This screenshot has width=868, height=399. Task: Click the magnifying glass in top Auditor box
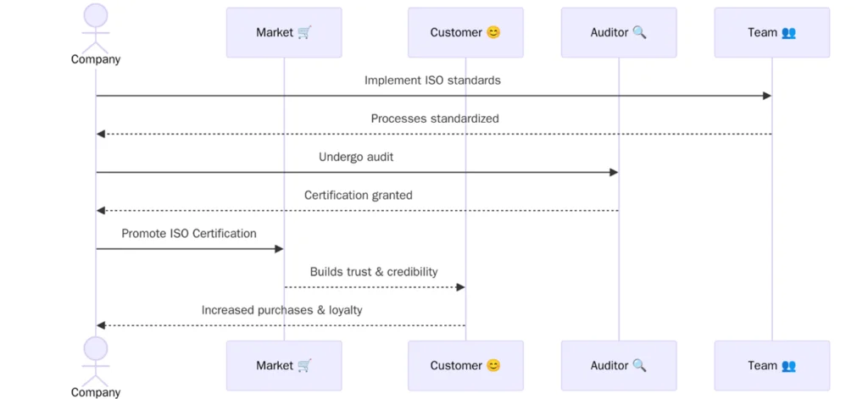click(x=639, y=33)
